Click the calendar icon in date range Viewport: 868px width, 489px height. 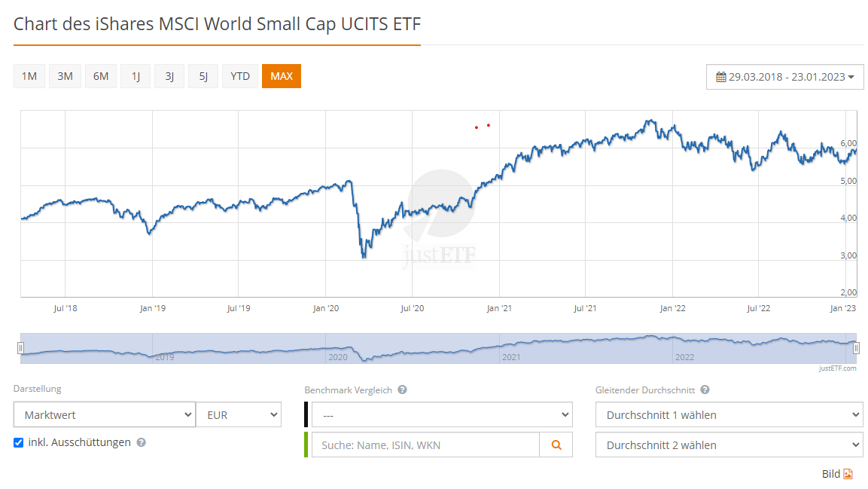(x=720, y=77)
